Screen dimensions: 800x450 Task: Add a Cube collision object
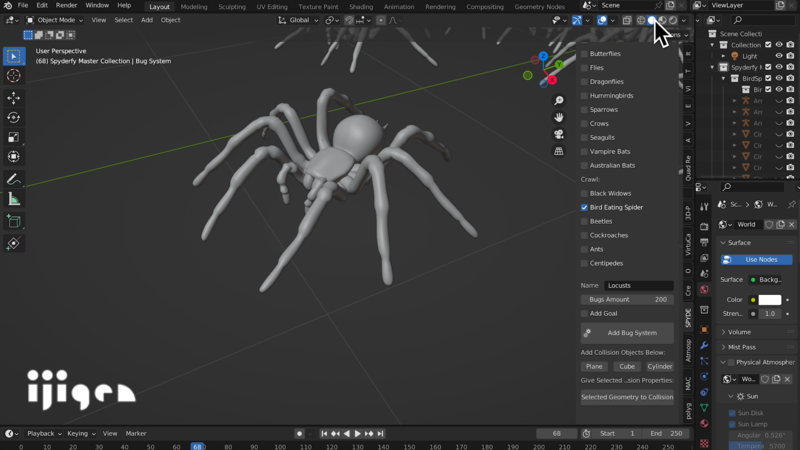(x=627, y=366)
